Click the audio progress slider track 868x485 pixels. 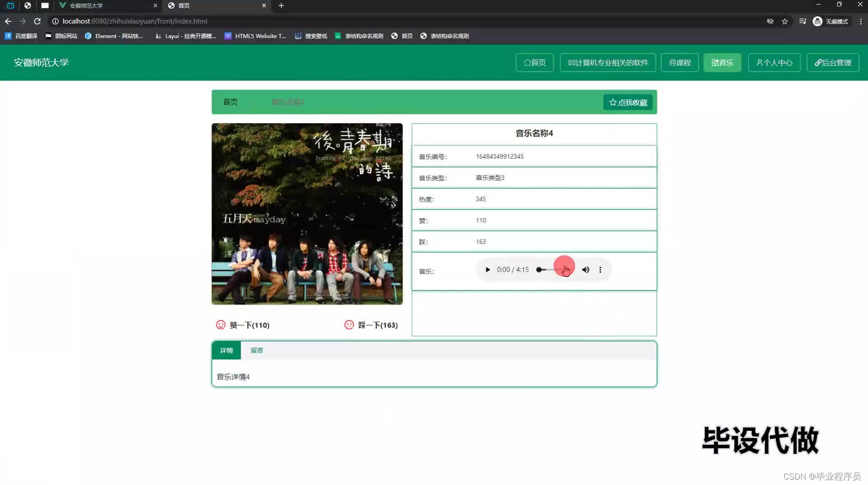coord(555,270)
